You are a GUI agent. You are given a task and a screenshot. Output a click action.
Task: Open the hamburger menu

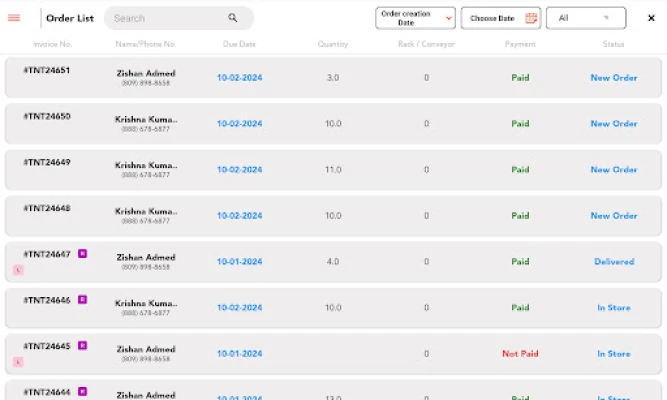pos(14,18)
